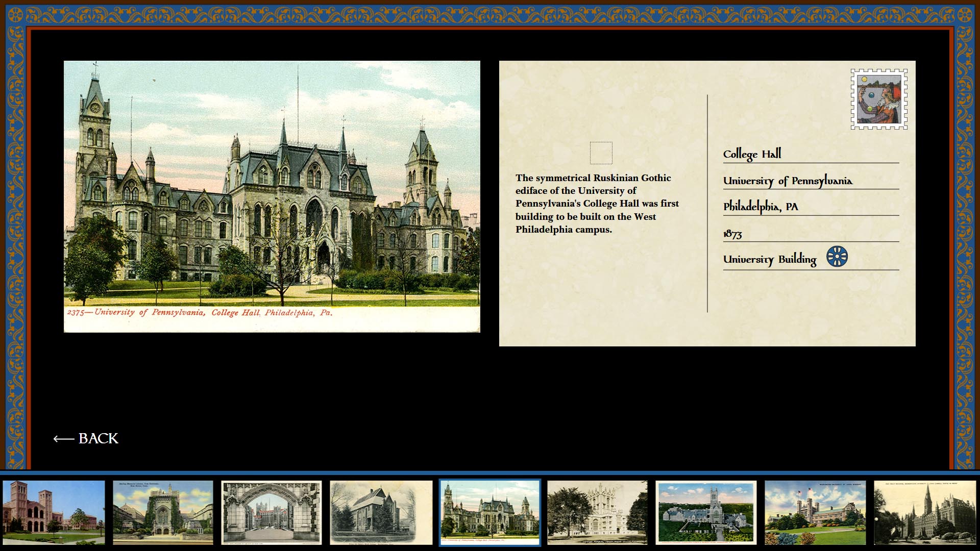Select the sepia Gothic tower thumbnail
The height and width of the screenshot is (551, 980).
click(597, 512)
